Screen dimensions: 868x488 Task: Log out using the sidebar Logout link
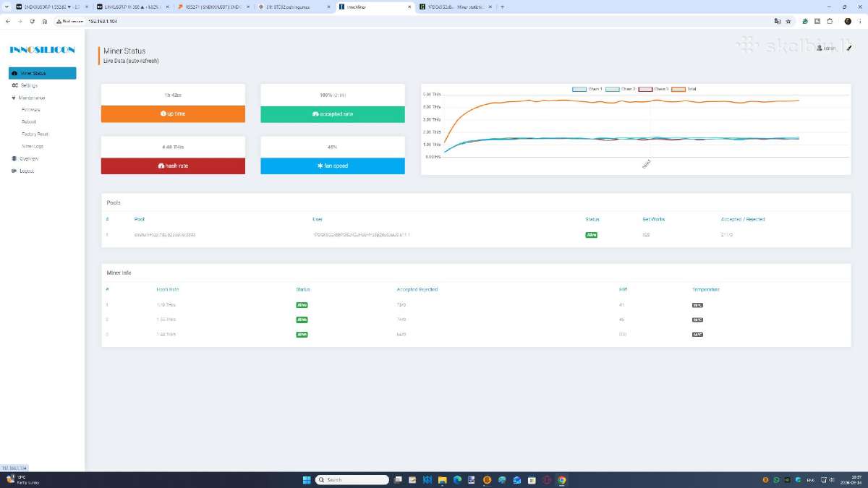pyautogui.click(x=22, y=171)
